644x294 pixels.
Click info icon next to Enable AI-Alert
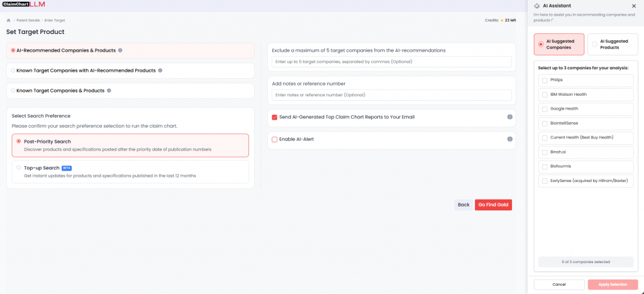[x=509, y=139]
